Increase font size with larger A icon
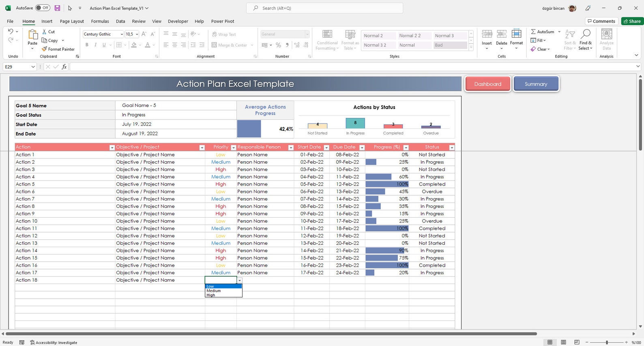 [144, 34]
